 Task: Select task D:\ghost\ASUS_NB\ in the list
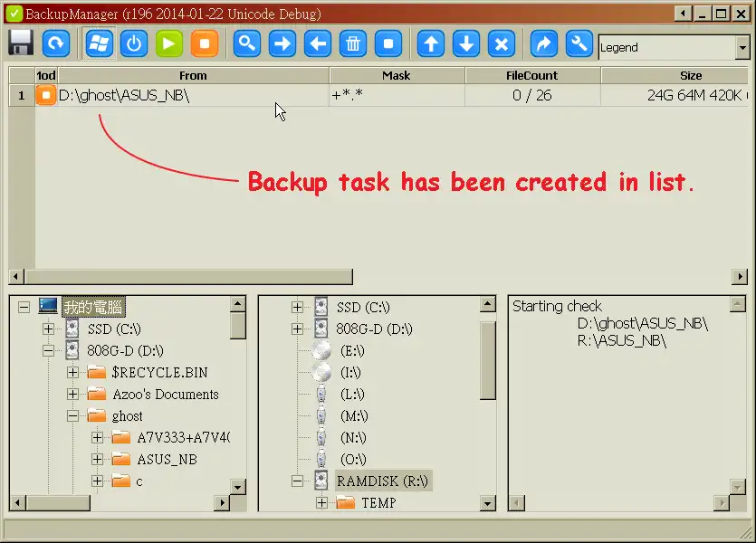click(193, 95)
